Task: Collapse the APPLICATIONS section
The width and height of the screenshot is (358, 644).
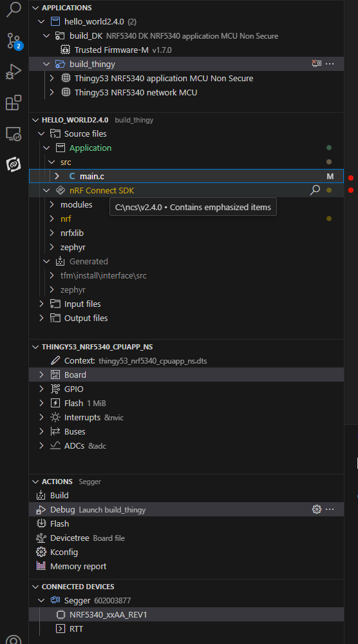Action: click(35, 8)
